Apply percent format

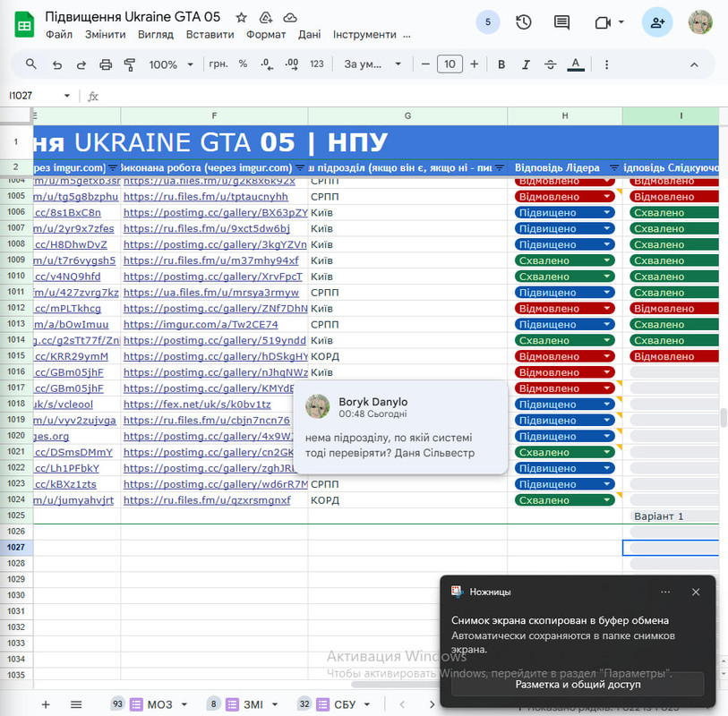243,64
